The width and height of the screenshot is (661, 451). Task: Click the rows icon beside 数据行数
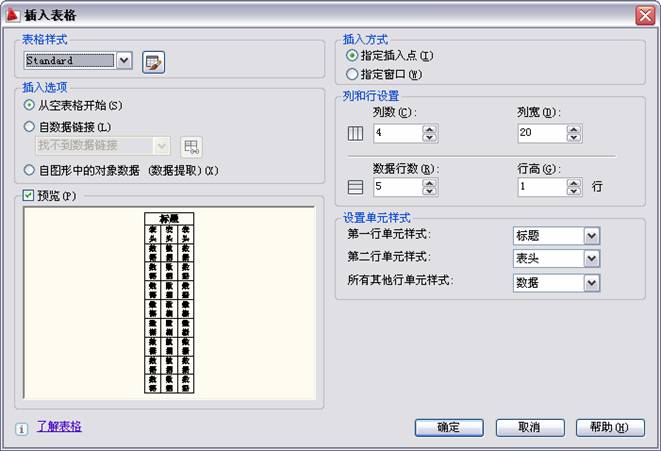pos(354,186)
